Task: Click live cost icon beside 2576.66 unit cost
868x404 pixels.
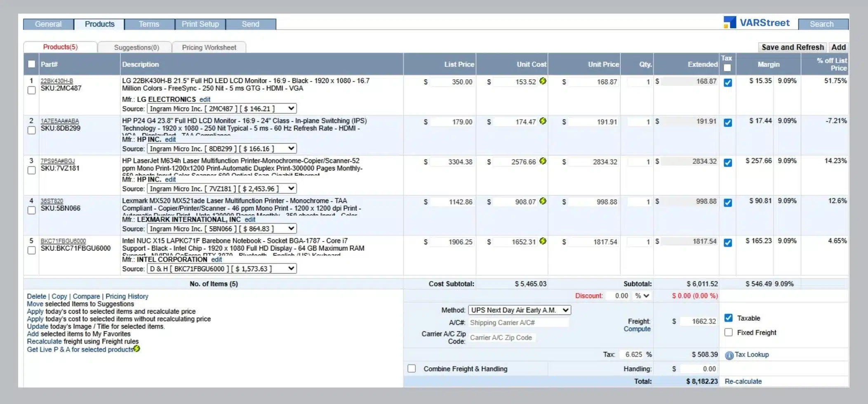Action: (543, 161)
